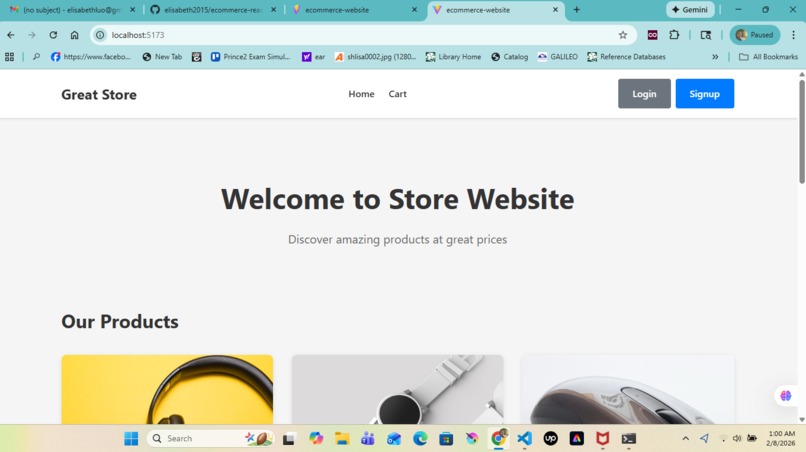The width and height of the screenshot is (806, 452).
Task: Open Microsoft Teams from taskbar
Action: pyautogui.click(x=368, y=439)
